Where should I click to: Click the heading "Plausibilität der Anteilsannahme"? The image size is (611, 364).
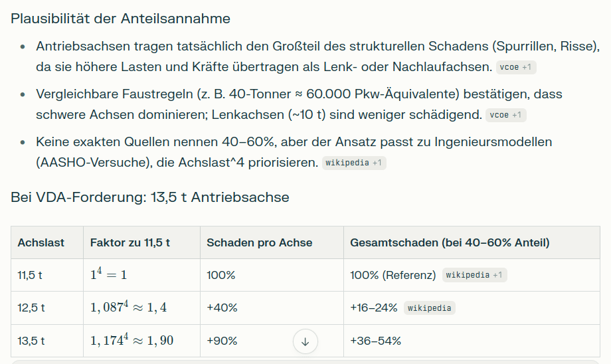coord(120,19)
